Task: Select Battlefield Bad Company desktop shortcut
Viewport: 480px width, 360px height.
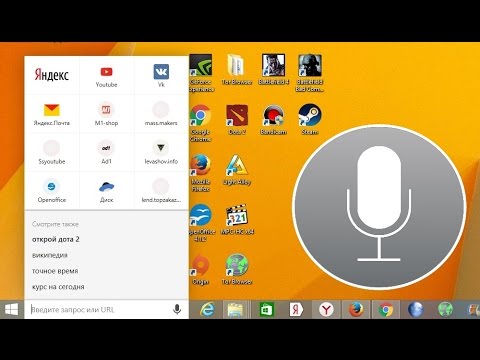Action: click(x=310, y=73)
